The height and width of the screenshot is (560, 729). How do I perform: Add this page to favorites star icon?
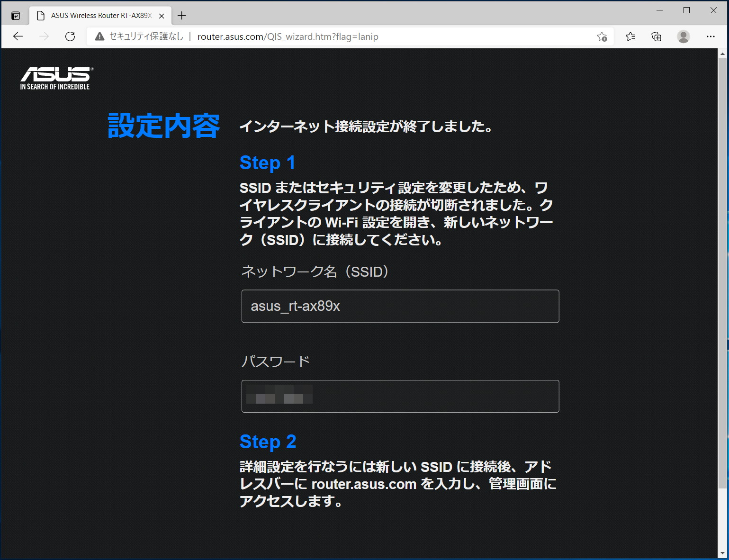click(602, 36)
